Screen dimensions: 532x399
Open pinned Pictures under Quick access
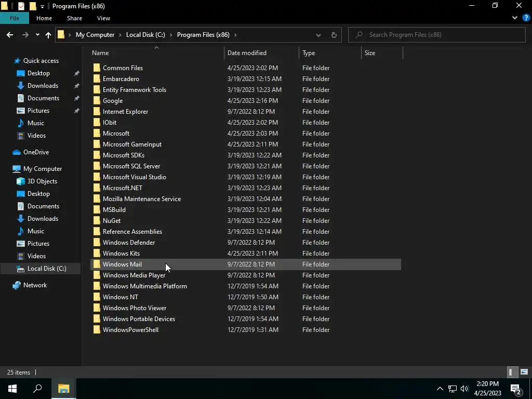(38, 111)
